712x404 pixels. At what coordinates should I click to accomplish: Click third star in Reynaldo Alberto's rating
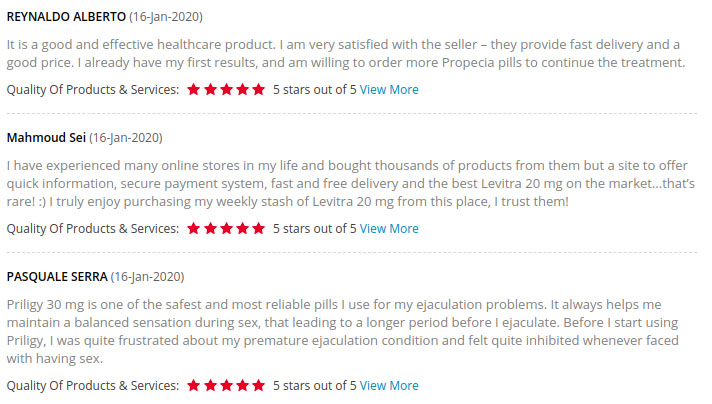point(226,89)
